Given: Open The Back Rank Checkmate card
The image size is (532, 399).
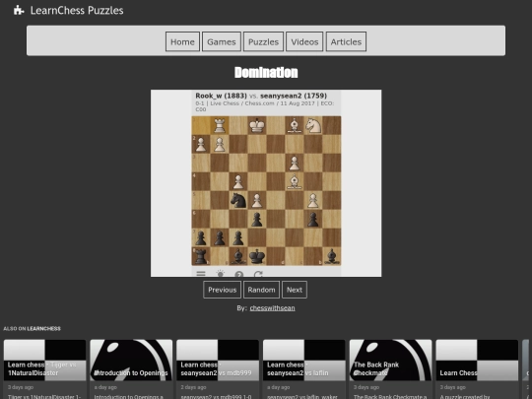Looking at the screenshot, I should coord(390,369).
